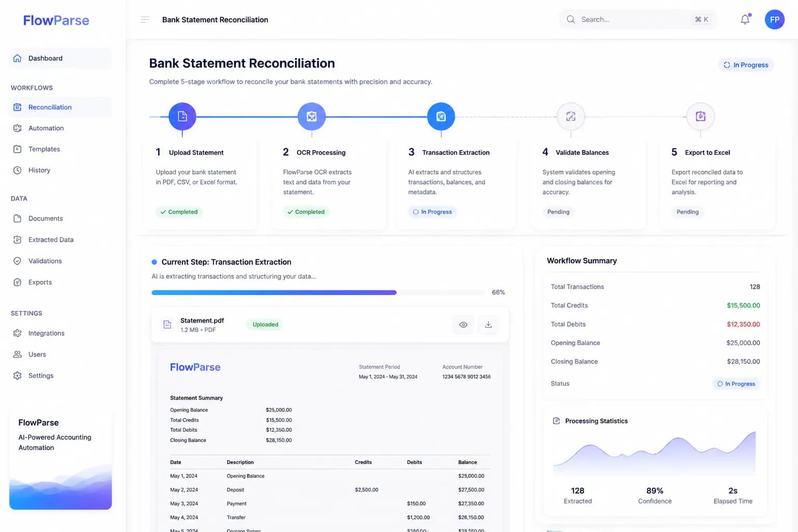Toggle the sidebar hamburger menu icon
The height and width of the screenshot is (532, 798).
coord(145,20)
